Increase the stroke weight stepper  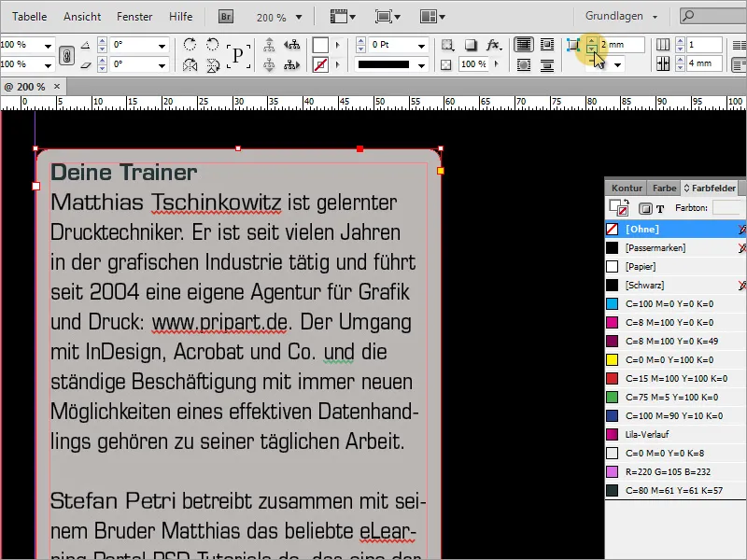click(x=360, y=41)
